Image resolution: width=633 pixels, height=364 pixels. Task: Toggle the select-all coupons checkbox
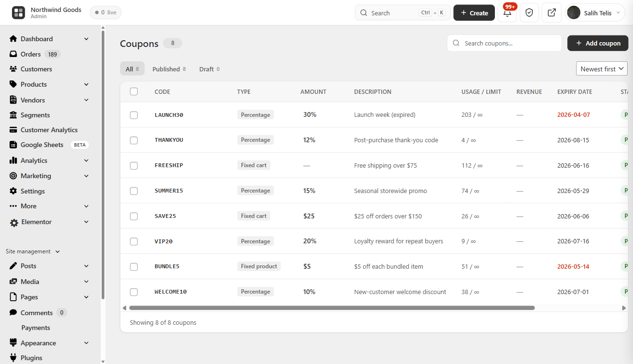coord(134,91)
